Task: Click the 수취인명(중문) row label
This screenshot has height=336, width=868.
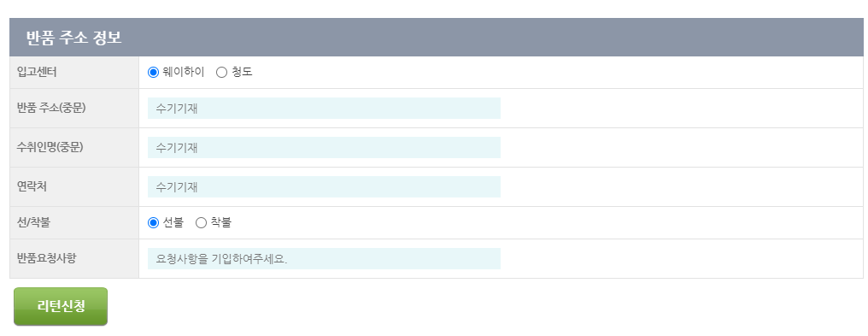Action: 50,147
